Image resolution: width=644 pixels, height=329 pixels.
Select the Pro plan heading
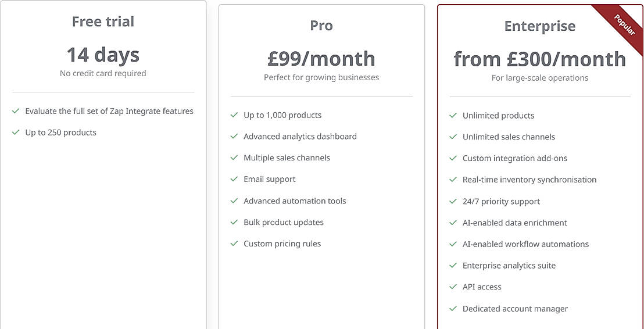(x=321, y=26)
